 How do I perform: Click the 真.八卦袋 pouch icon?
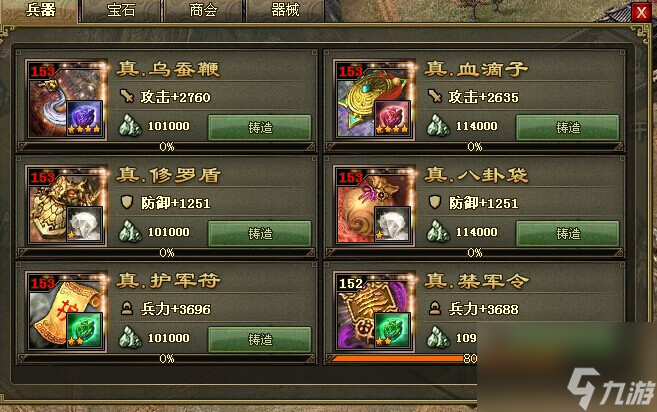[374, 205]
